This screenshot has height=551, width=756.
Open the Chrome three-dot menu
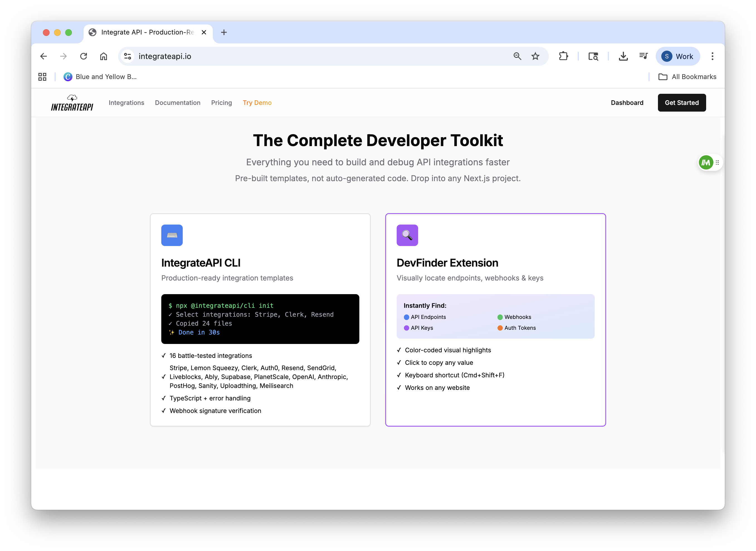[713, 56]
